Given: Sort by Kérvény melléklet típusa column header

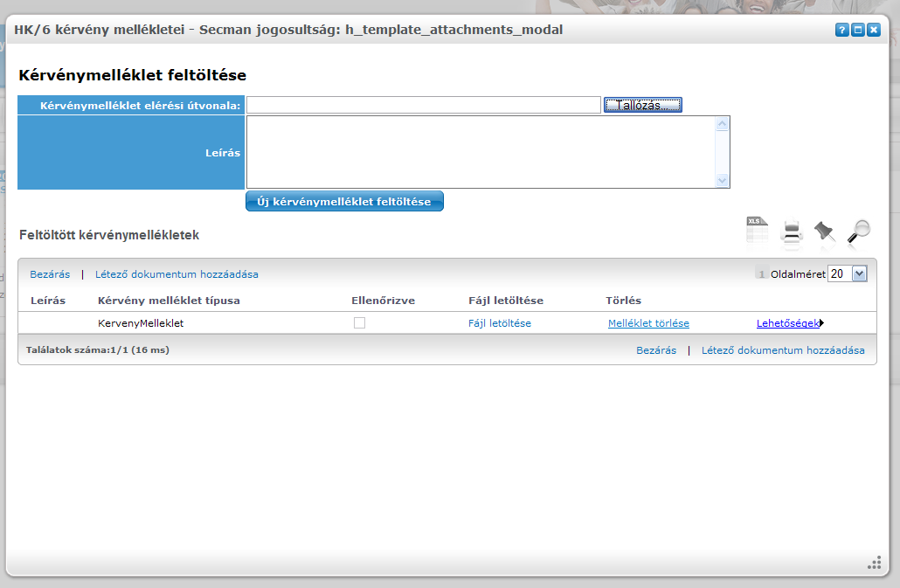Looking at the screenshot, I should 169,301.
